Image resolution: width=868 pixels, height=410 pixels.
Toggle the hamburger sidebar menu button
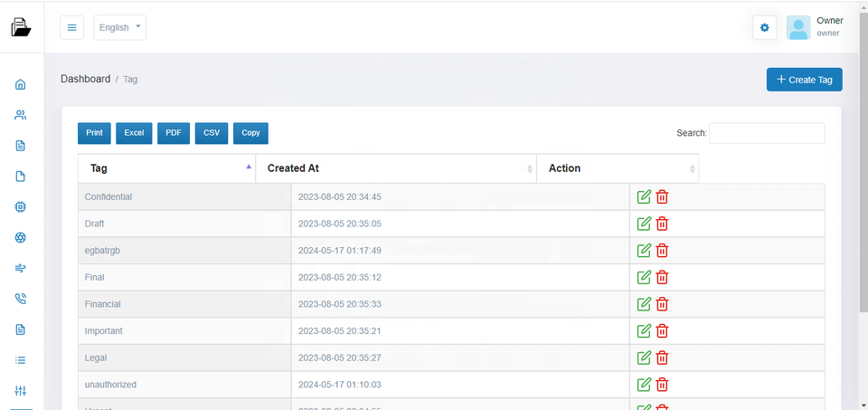pyautogui.click(x=72, y=28)
